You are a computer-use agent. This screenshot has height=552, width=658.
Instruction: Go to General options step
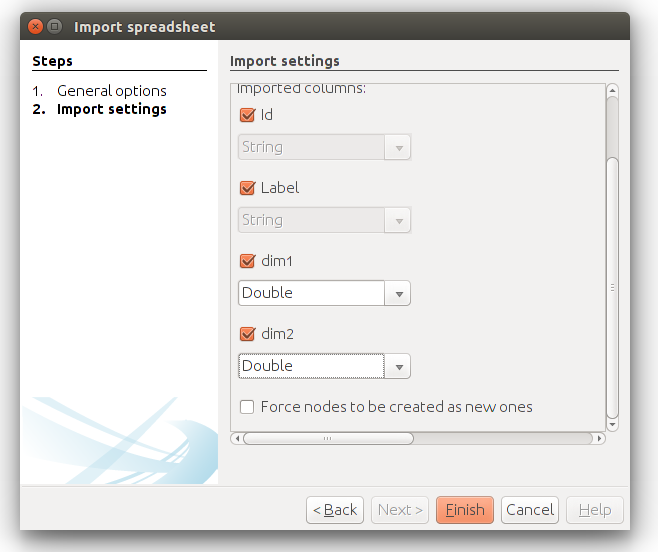[x=112, y=91]
